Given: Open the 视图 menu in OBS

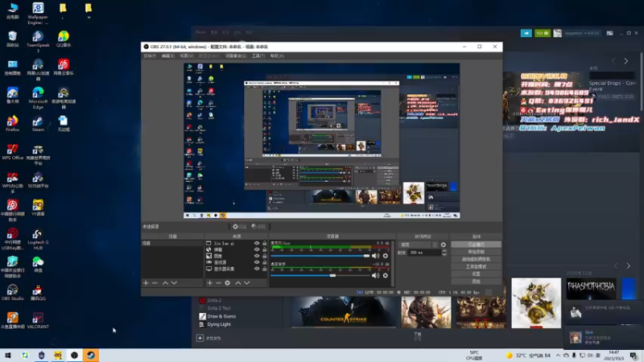Looking at the screenshot, I should coord(186,56).
